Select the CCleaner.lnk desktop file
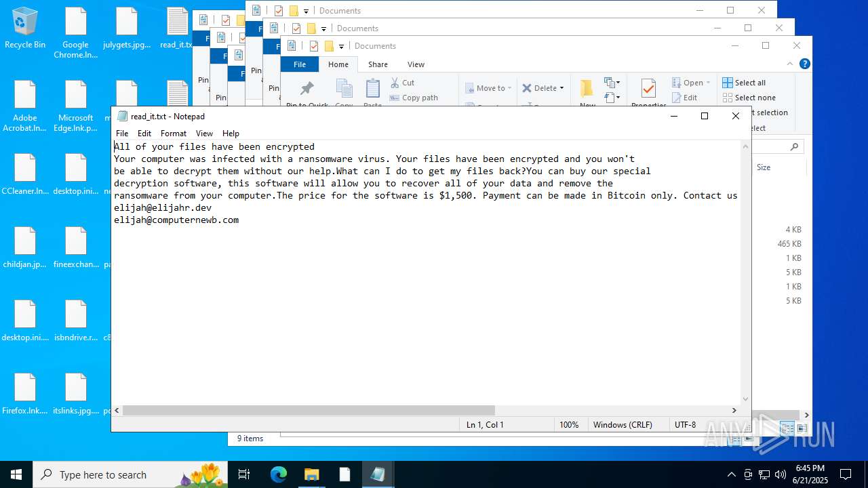This screenshot has width=868, height=488. [x=25, y=175]
